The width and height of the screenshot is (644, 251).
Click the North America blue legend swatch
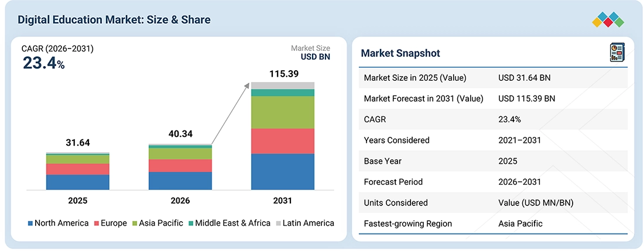click(x=30, y=224)
